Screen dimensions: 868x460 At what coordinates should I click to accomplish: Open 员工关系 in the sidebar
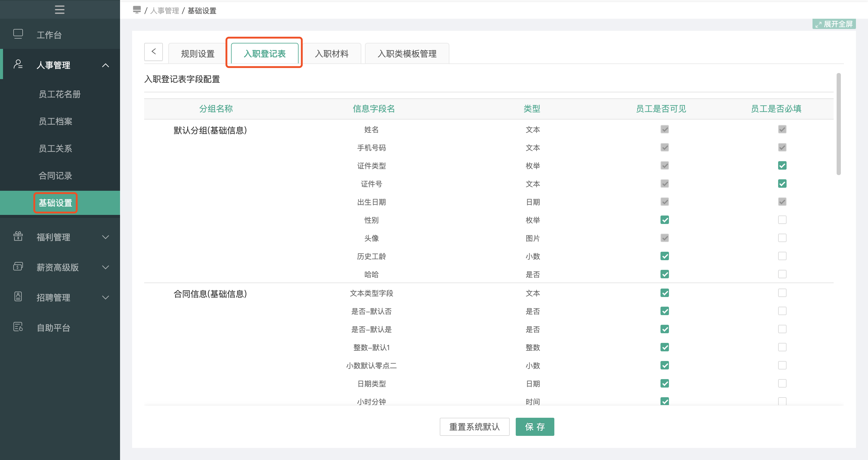[x=55, y=149]
